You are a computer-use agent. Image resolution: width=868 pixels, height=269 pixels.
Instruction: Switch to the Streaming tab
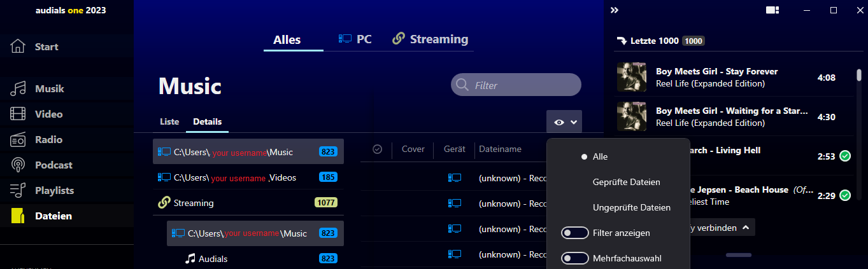(x=430, y=39)
